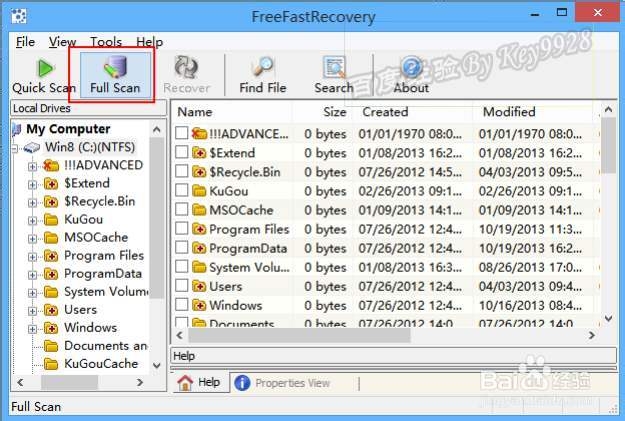
Task: Click the application icon in title bar
Action: [x=18, y=16]
